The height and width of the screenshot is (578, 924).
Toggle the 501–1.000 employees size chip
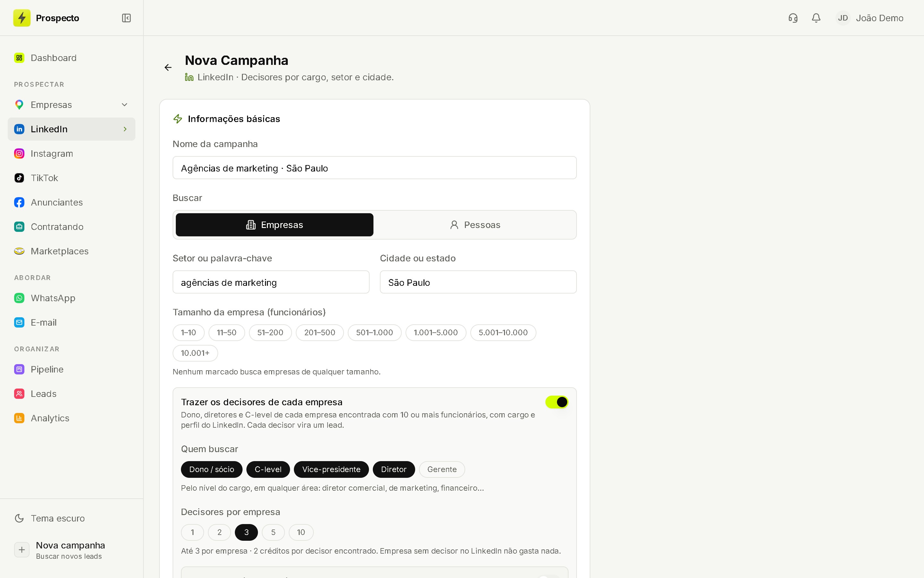click(374, 333)
